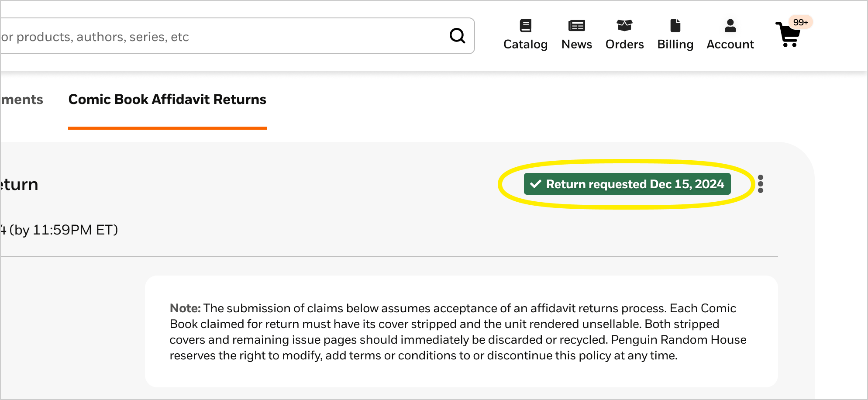The height and width of the screenshot is (400, 868).
Task: Click the '(by 11:59PM ET)' deadline text
Action: 64,230
